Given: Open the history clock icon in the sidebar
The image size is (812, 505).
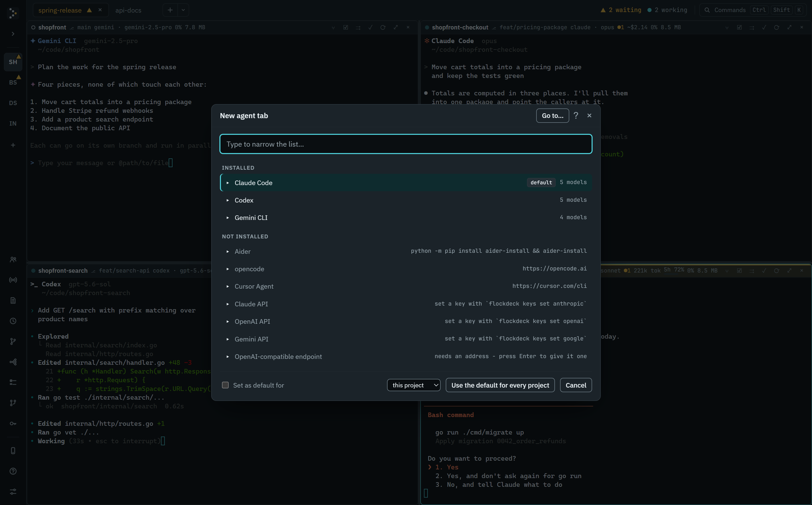Looking at the screenshot, I should click(x=13, y=321).
